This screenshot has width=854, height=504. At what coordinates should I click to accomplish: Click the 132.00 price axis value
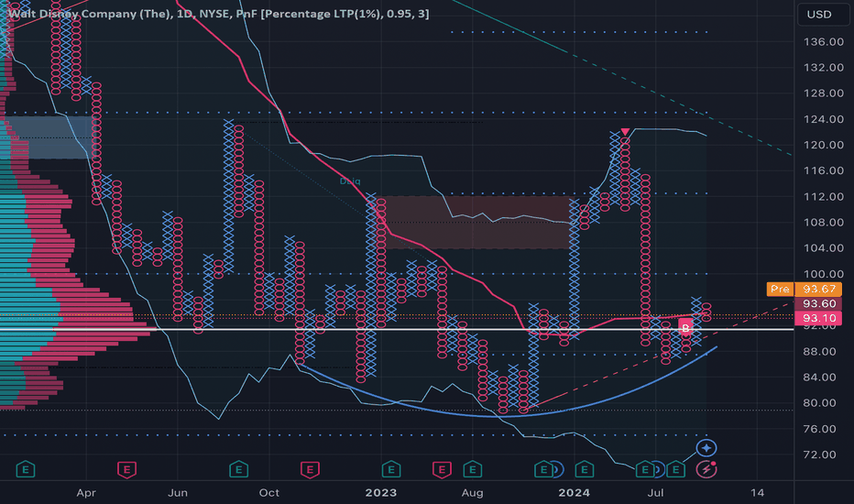(x=823, y=68)
